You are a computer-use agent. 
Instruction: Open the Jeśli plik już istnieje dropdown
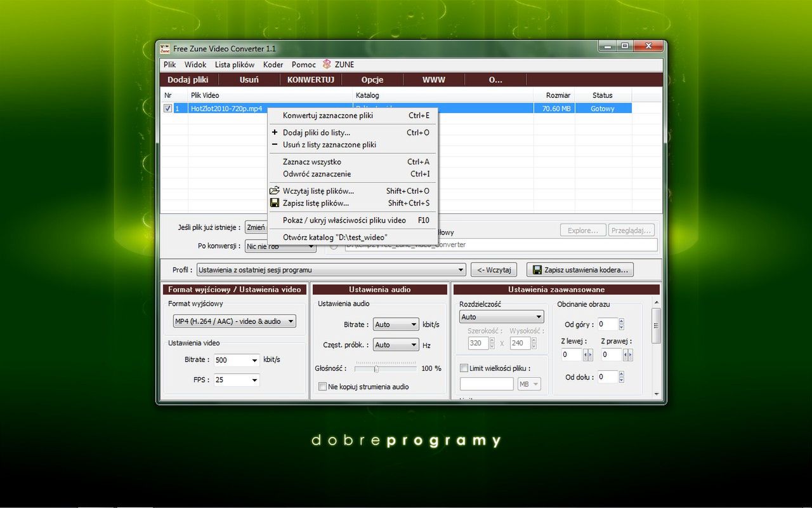click(x=256, y=227)
